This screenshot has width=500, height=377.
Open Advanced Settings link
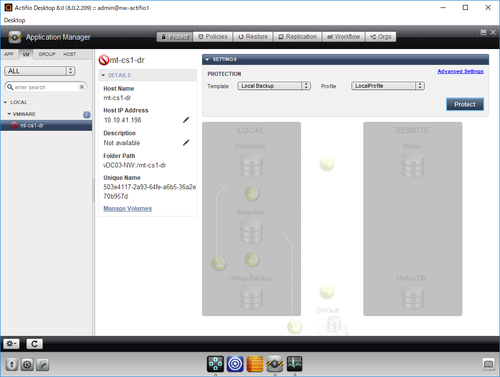tap(460, 71)
